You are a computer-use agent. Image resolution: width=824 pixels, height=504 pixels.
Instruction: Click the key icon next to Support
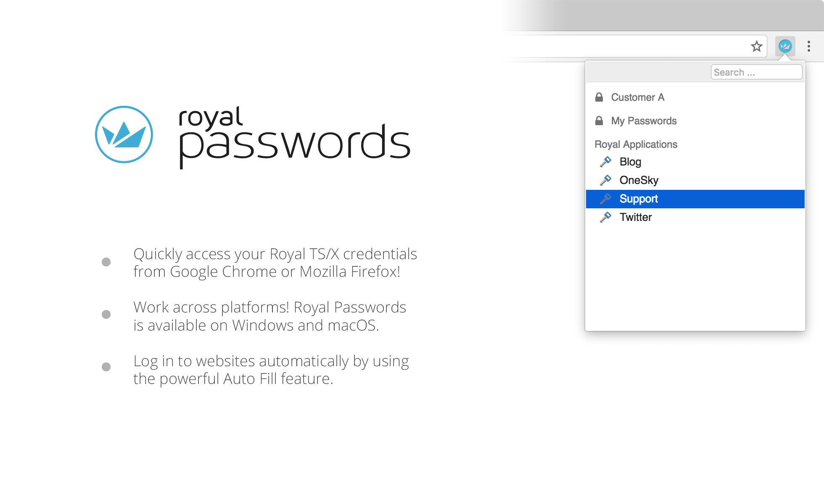point(605,199)
